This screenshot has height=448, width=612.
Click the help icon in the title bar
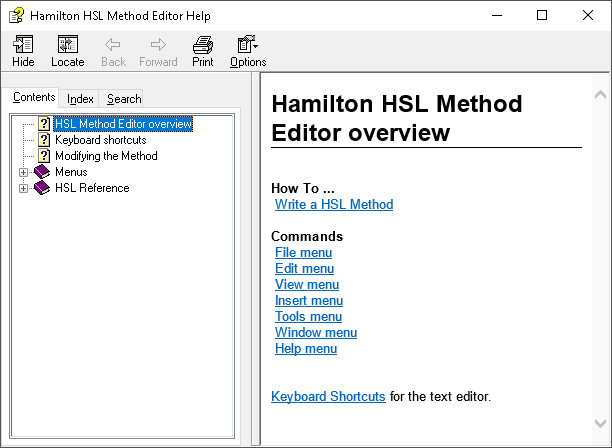click(x=16, y=16)
